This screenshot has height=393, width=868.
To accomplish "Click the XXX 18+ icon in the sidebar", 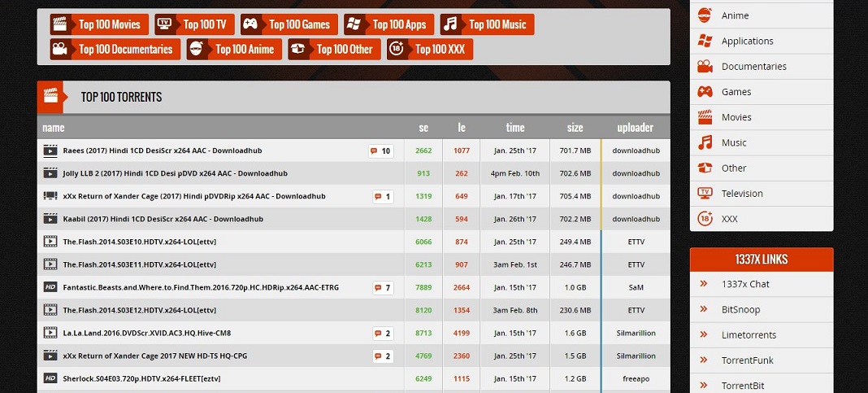I will coord(705,219).
